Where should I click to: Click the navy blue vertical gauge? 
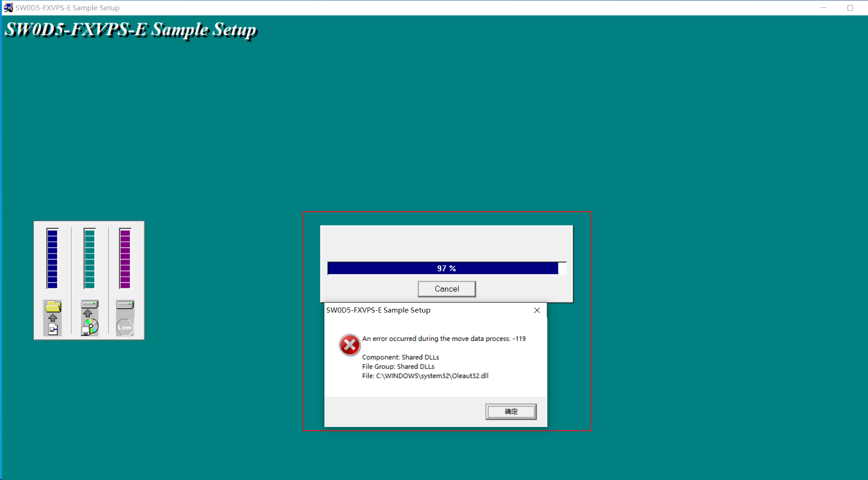pyautogui.click(x=52, y=259)
